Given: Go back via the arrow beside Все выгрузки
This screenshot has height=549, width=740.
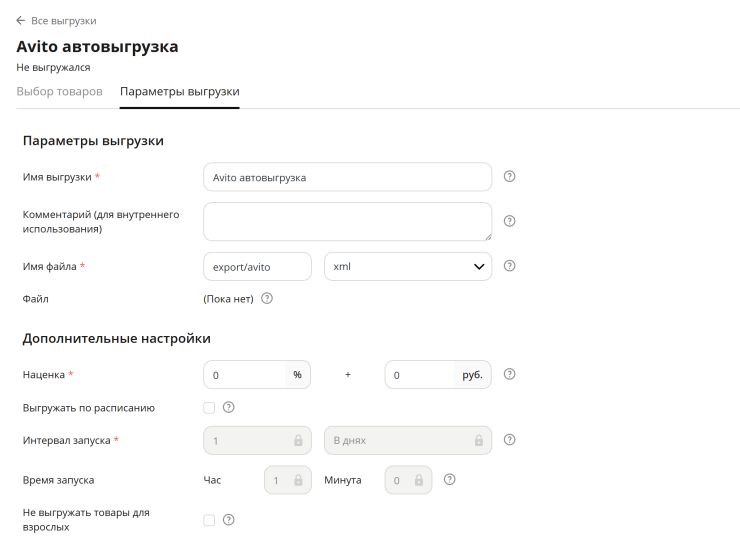Looking at the screenshot, I should click(x=20, y=21).
